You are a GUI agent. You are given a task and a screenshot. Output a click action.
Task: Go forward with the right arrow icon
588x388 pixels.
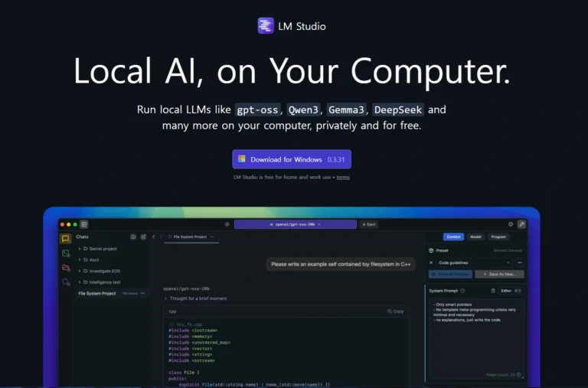161,237
